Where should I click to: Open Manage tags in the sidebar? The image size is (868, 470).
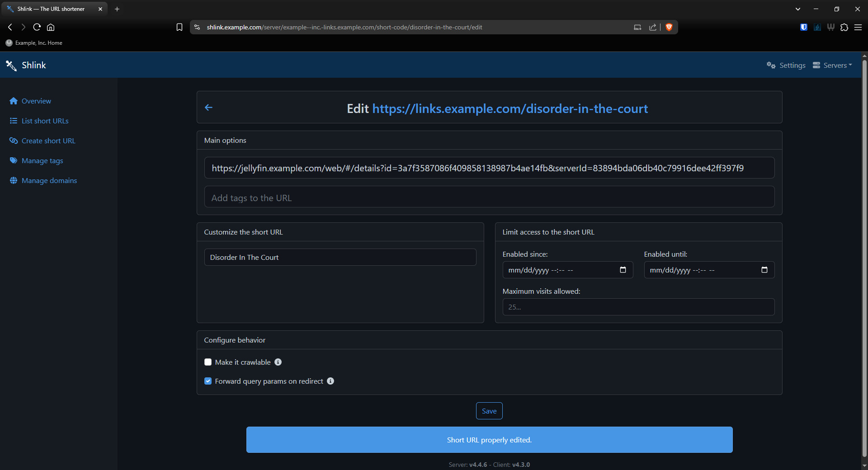pyautogui.click(x=42, y=160)
